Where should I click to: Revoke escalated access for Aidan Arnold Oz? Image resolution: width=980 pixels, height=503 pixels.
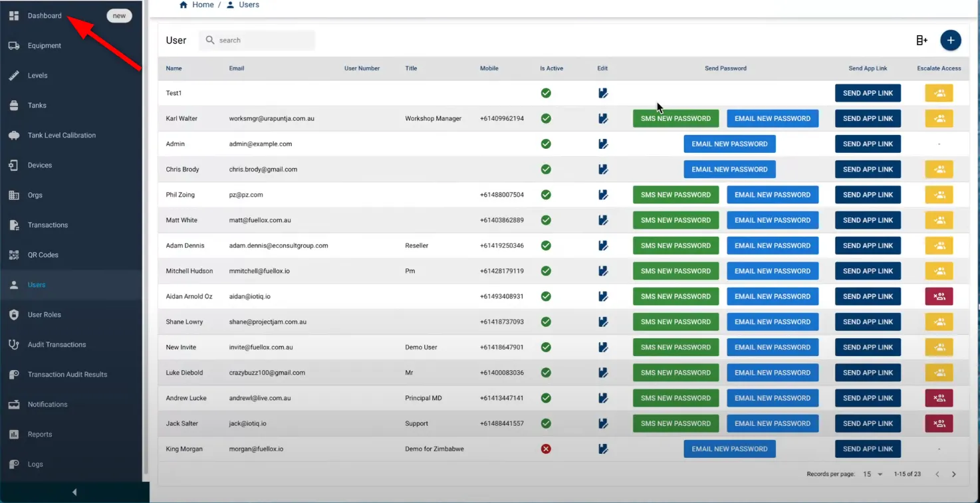[x=939, y=296]
